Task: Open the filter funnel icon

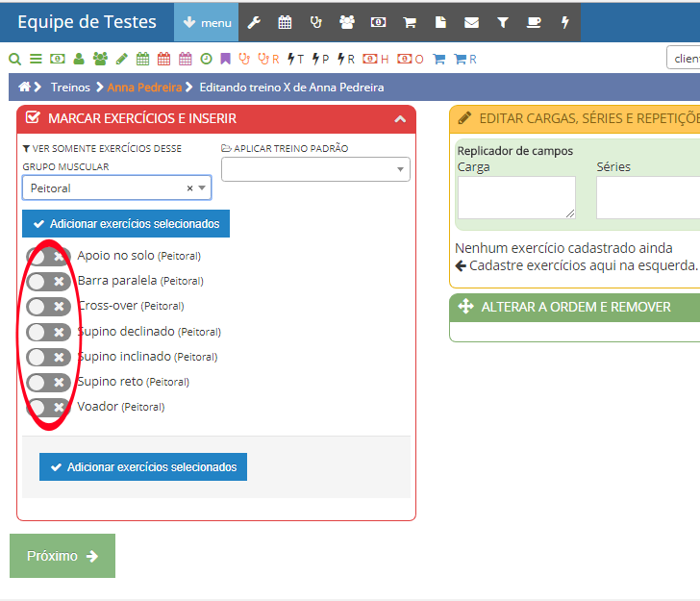Action: tap(502, 22)
